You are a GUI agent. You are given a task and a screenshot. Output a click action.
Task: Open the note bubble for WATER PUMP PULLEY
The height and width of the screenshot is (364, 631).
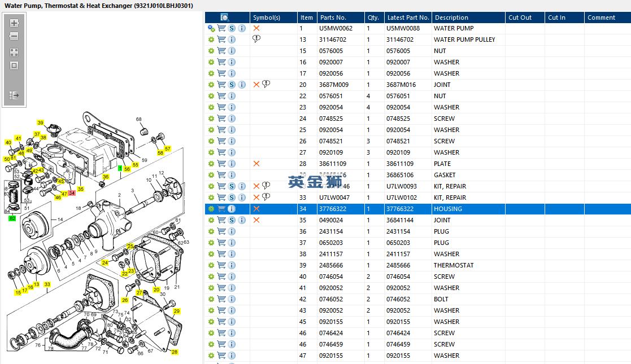(x=256, y=38)
